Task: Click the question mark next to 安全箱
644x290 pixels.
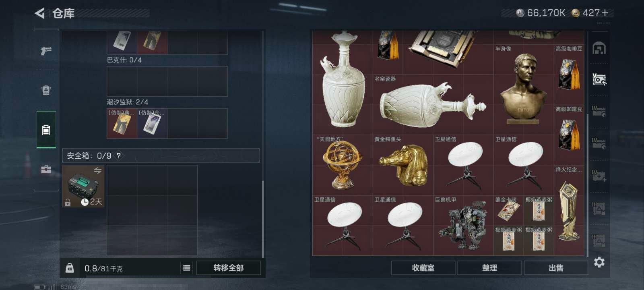Action: (x=118, y=155)
